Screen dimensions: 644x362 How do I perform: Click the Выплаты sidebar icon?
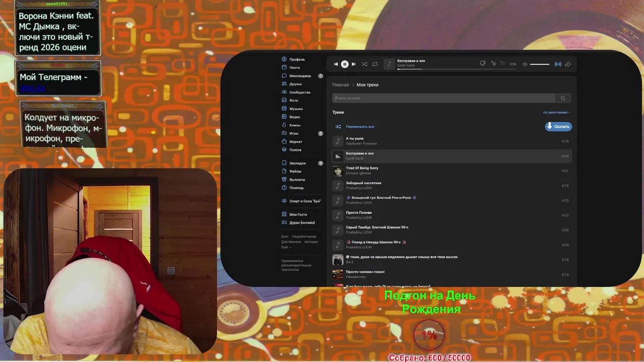[284, 179]
